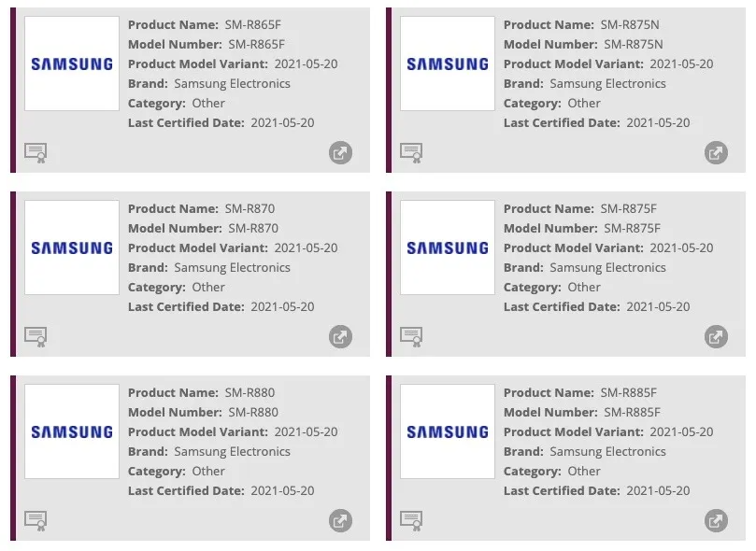Open external link for SM-R865F card
This screenshot has height=551, width=756.
point(340,153)
